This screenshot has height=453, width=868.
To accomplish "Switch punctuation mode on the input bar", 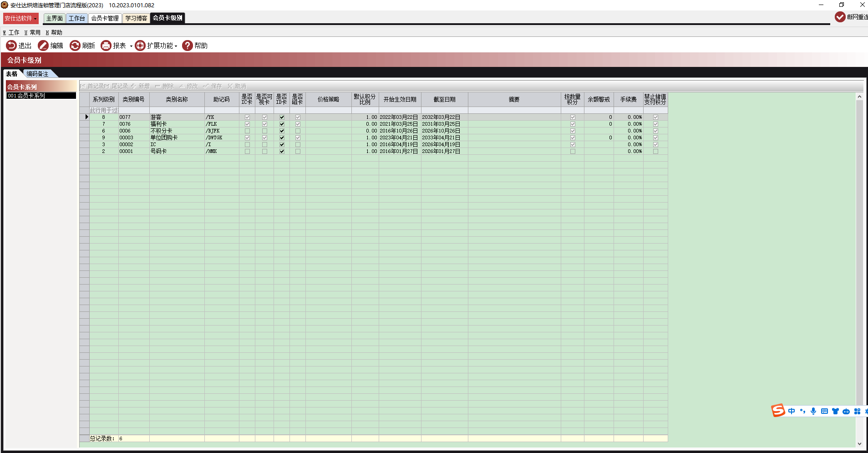I will pyautogui.click(x=802, y=411).
